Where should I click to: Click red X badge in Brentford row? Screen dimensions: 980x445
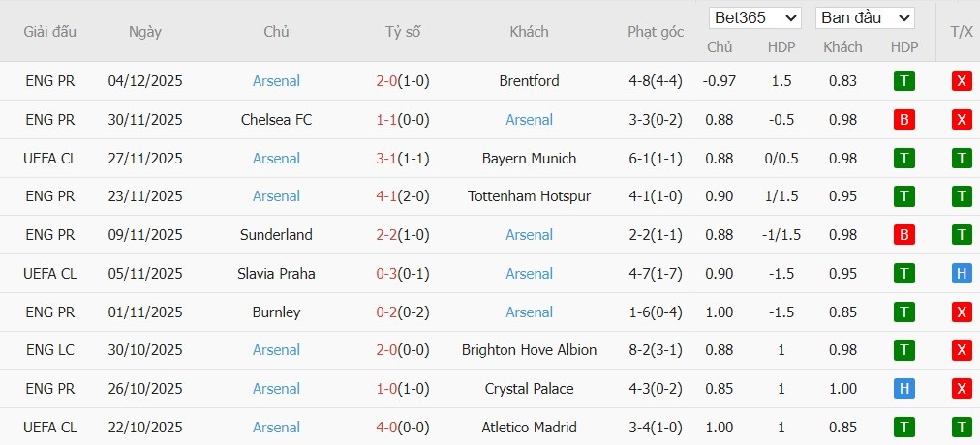[961, 81]
